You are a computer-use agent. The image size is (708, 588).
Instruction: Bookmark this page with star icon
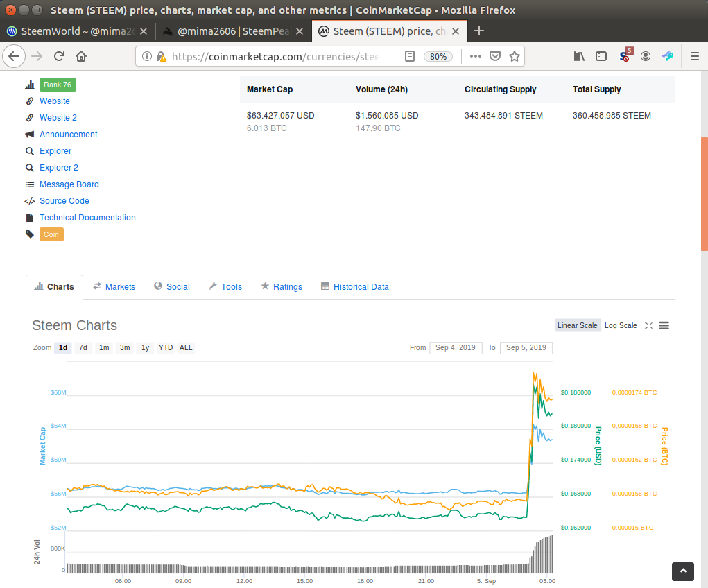515,56
